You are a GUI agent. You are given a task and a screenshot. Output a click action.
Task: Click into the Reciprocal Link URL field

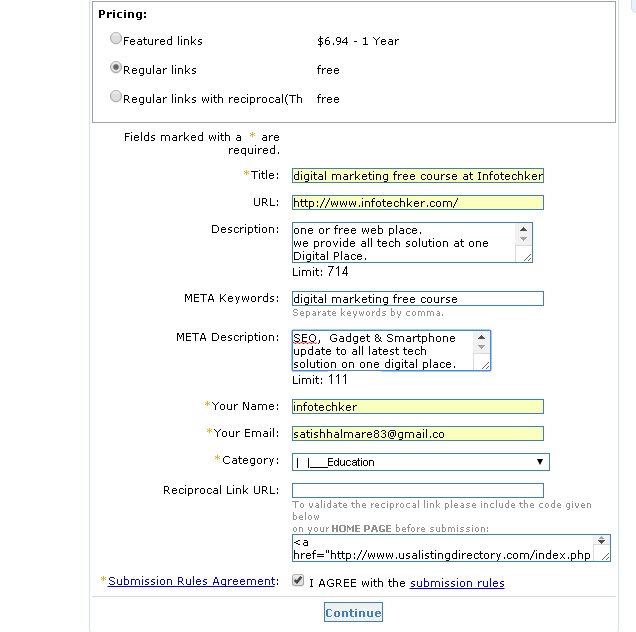[x=418, y=490]
